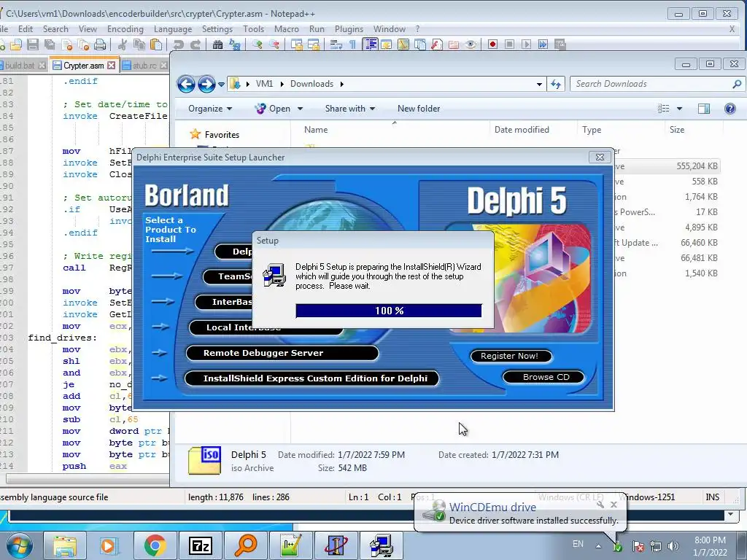Expand the change view options arrow
The height and width of the screenshot is (560, 747).
click(x=679, y=109)
